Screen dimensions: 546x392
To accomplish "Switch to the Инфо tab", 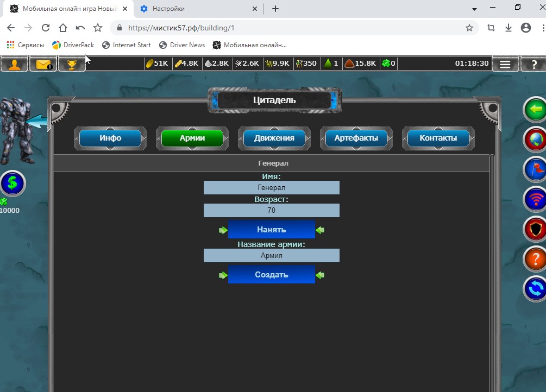I will click(x=110, y=138).
